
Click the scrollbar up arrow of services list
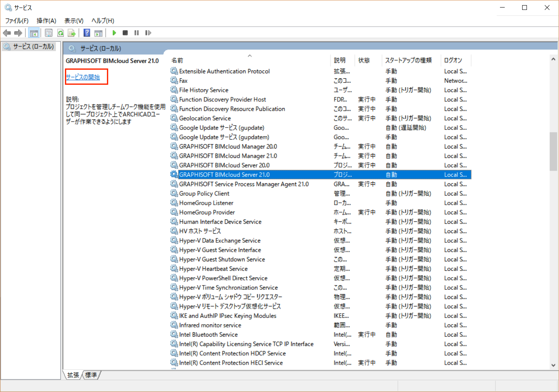pyautogui.click(x=553, y=59)
